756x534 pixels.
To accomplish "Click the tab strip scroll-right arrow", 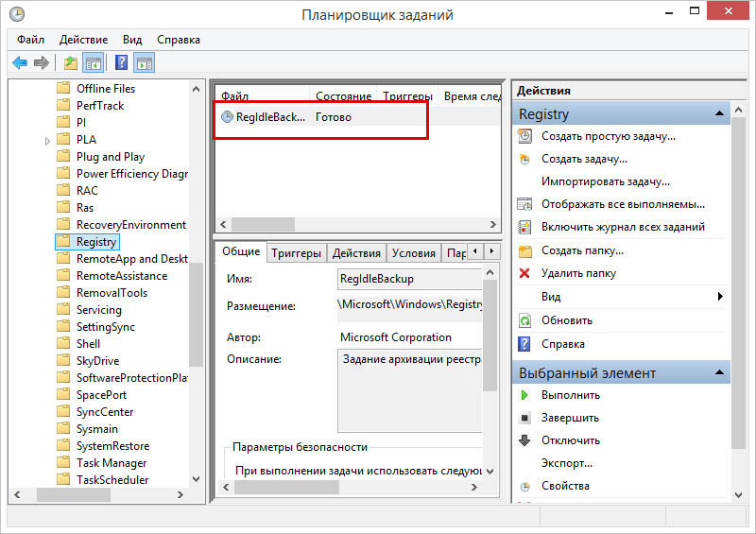I will pos(491,250).
